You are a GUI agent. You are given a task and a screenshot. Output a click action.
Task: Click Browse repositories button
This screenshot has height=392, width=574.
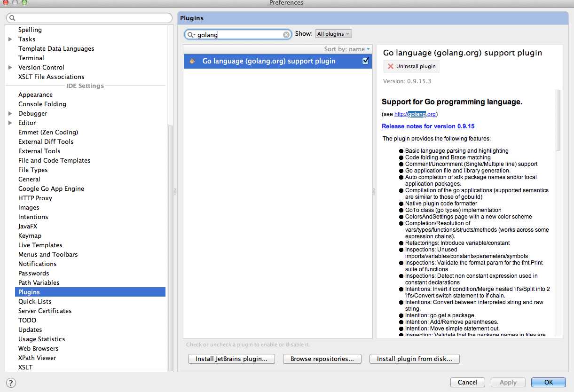tap(322, 359)
